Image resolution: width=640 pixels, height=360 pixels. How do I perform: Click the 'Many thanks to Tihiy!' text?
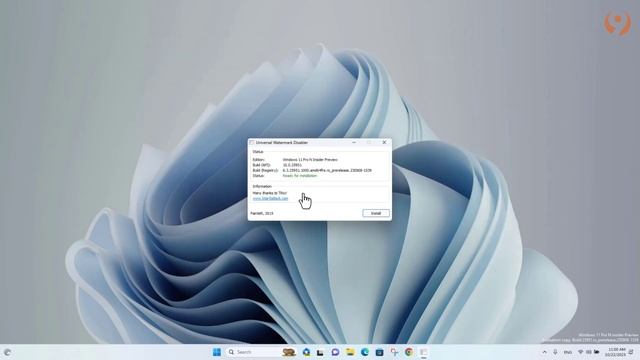[x=270, y=193]
